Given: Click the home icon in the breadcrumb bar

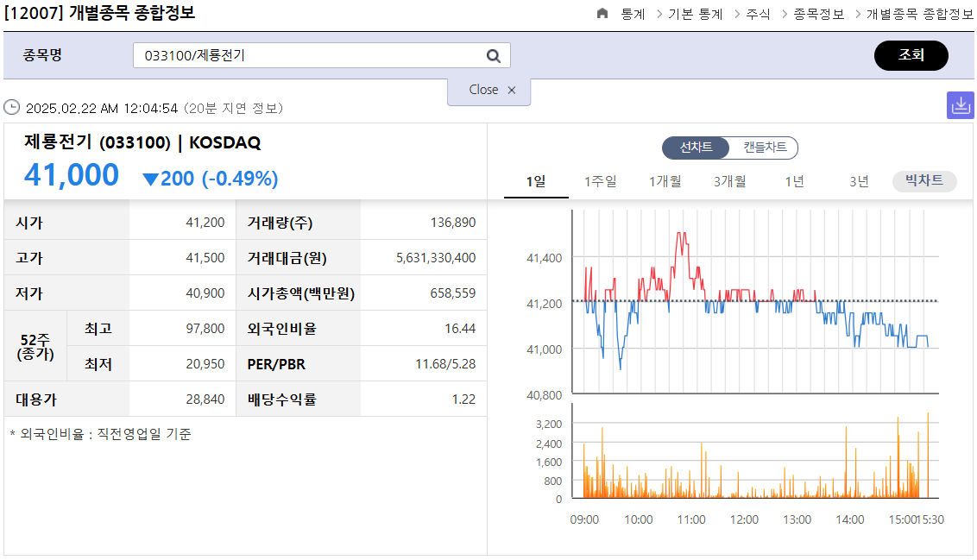Looking at the screenshot, I should tap(603, 14).
